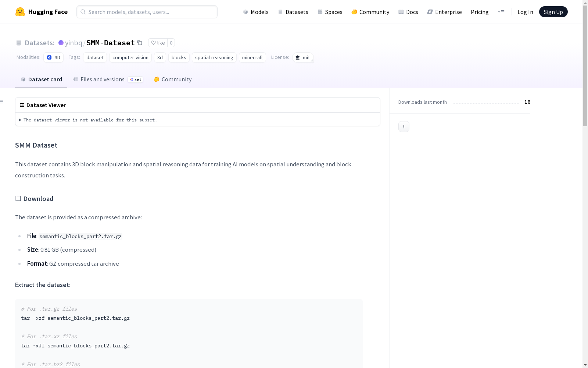Screen dimensions: 588x368
Task: Click the three-dot options button in sidebar
Action: (404, 127)
